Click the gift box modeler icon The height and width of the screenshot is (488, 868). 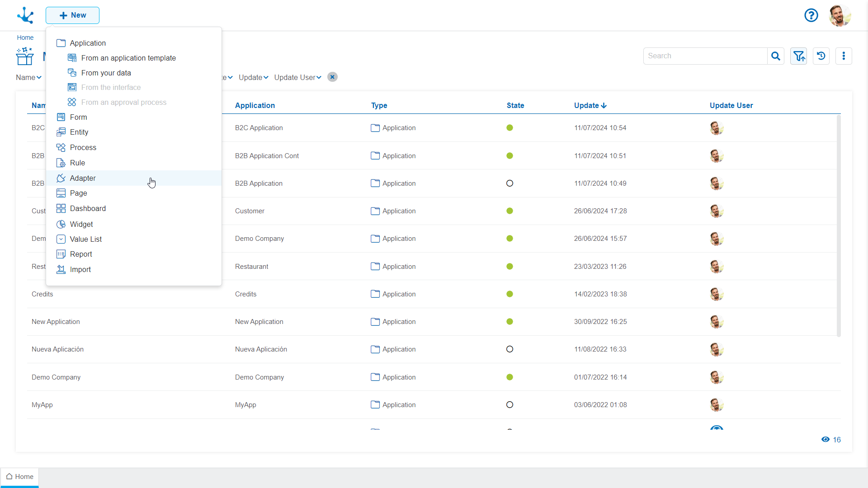coord(25,56)
